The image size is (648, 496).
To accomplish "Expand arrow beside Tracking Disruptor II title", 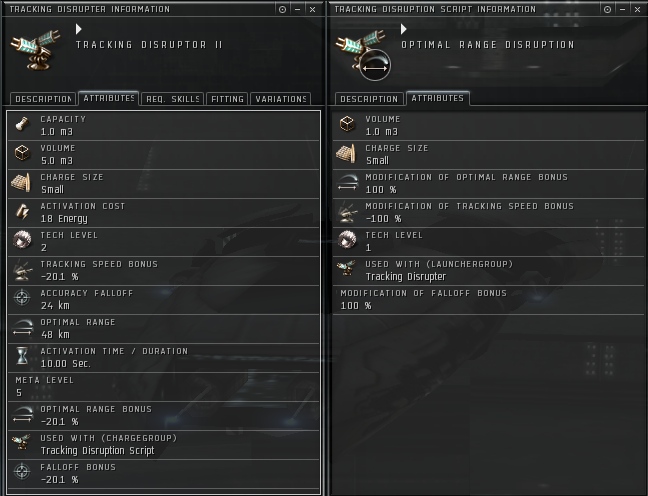I will pos(79,29).
